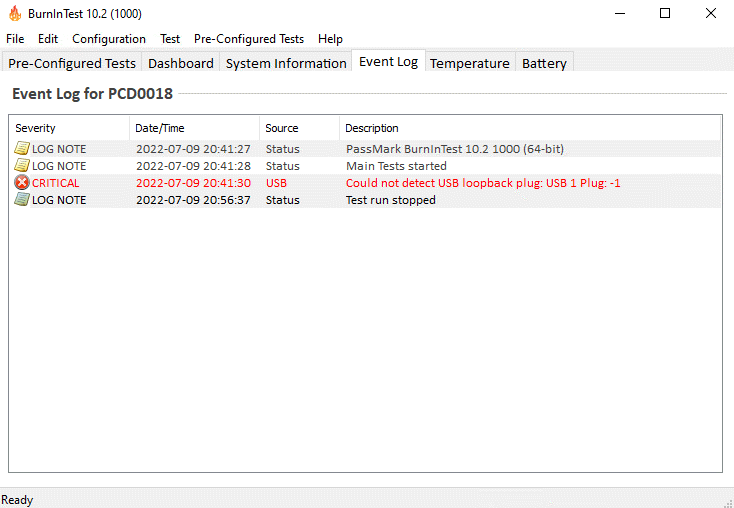Switch to the Pre-Configured Tests tab
This screenshot has width=734, height=508.
(72, 63)
